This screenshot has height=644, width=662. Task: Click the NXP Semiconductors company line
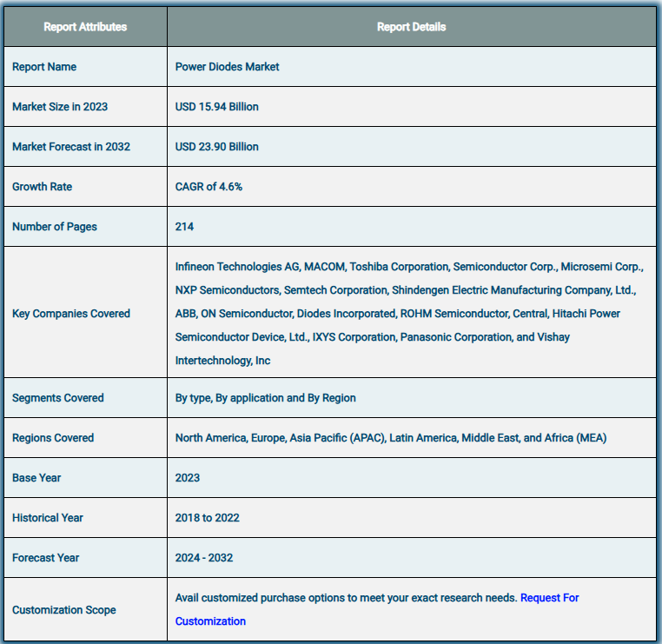click(406, 290)
